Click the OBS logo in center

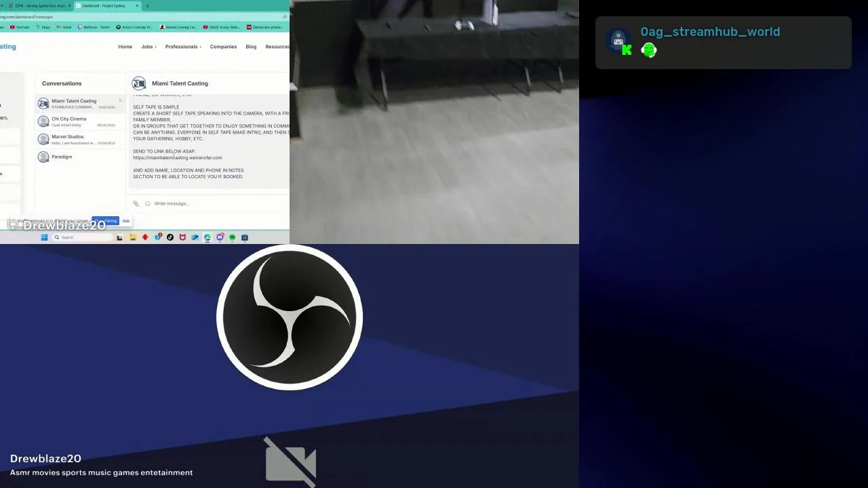290,317
